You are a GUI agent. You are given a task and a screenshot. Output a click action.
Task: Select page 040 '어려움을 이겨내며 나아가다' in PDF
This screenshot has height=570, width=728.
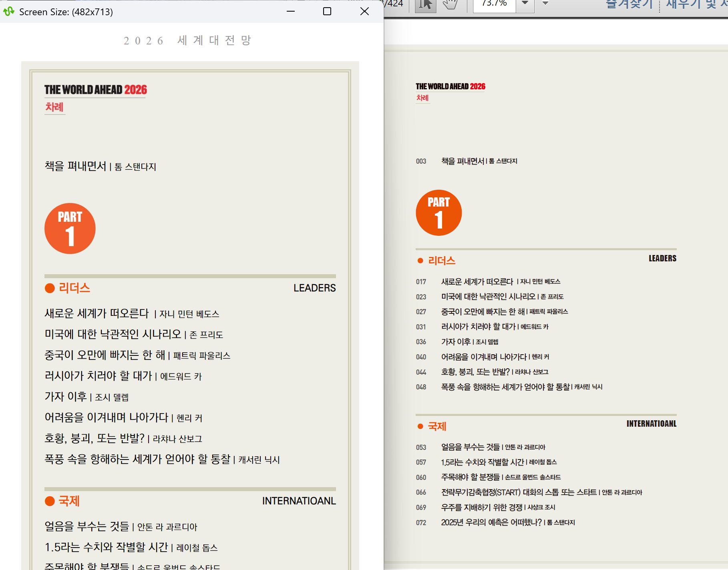coord(483,357)
